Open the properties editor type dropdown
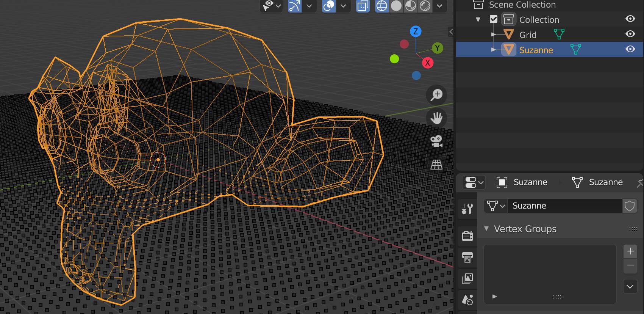The width and height of the screenshot is (644, 314). click(474, 182)
